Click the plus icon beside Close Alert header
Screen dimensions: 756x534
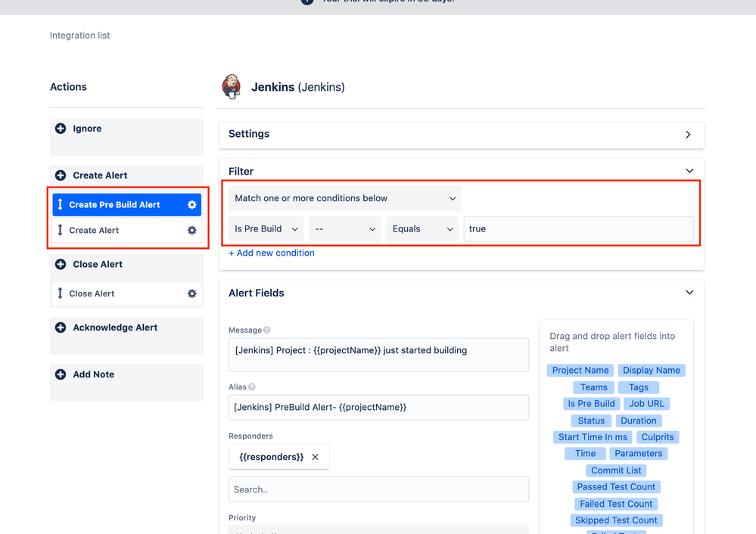(x=61, y=264)
